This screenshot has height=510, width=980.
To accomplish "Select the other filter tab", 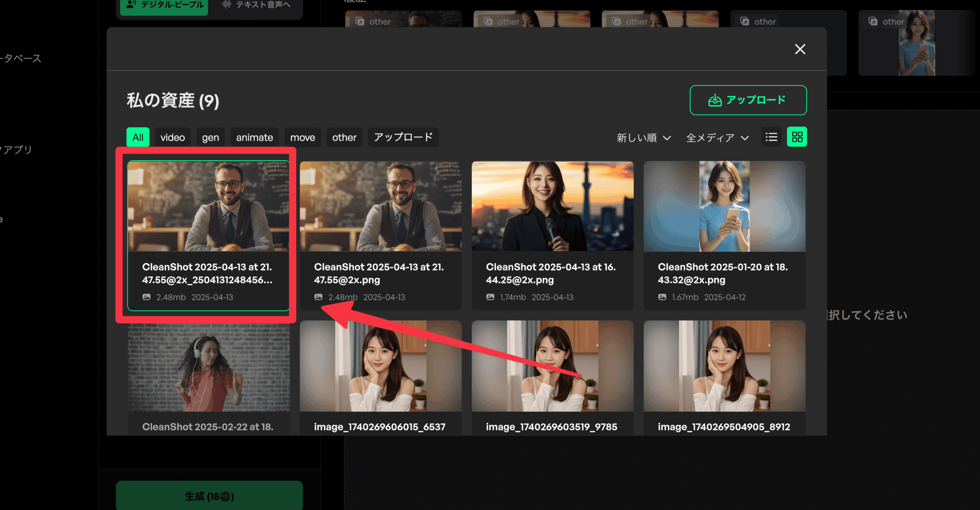I will click(344, 137).
